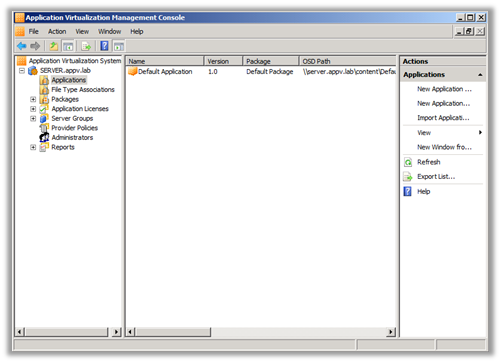Select Provider Policies in the tree

pos(75,128)
